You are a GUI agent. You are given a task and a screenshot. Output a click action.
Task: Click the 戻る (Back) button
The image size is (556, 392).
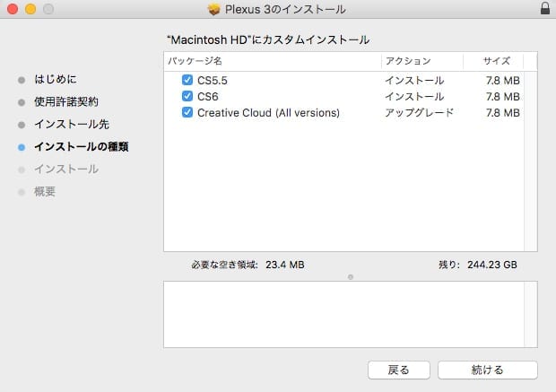click(399, 370)
